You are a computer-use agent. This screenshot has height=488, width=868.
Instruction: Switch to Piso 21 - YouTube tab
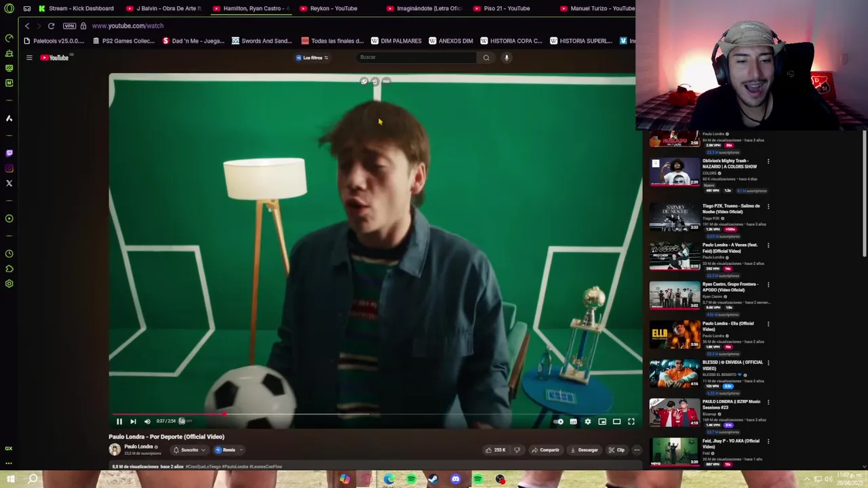[x=502, y=8]
